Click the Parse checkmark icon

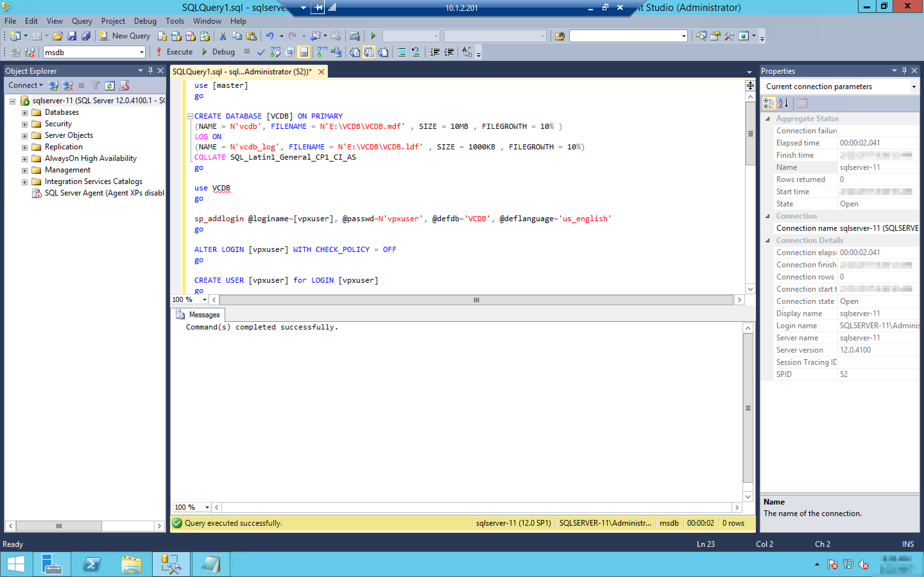click(261, 52)
